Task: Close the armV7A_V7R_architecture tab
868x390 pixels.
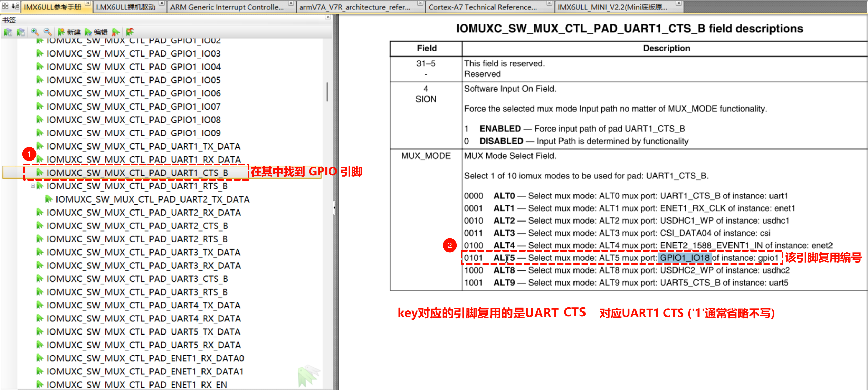Action: [x=420, y=3]
